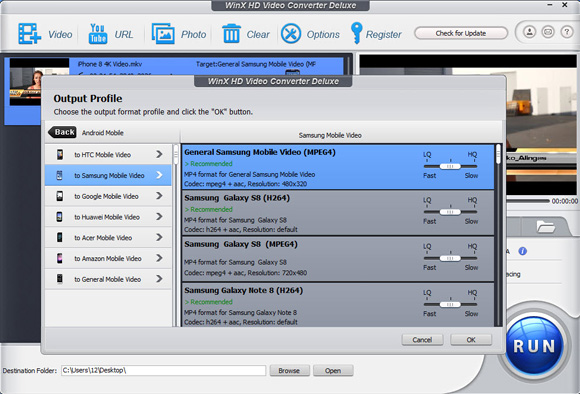580x394 pixels.
Task: Click the blue info icon
Action: [x=522, y=251]
